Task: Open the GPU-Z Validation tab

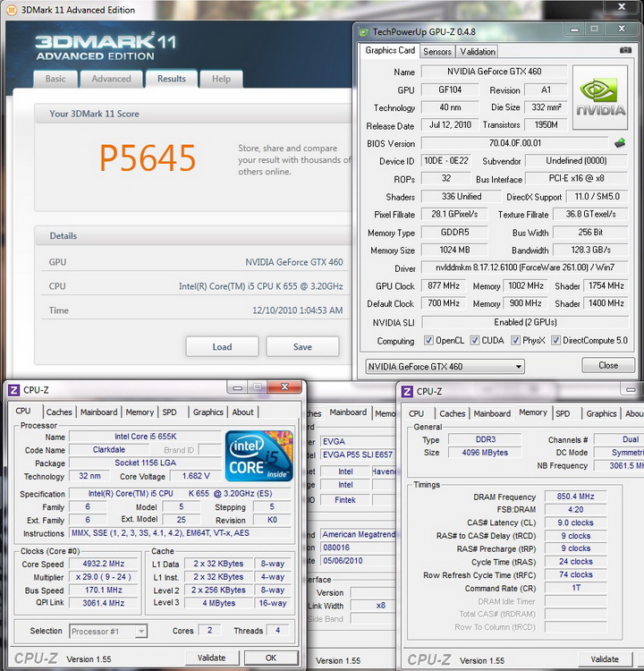Action: (478, 52)
